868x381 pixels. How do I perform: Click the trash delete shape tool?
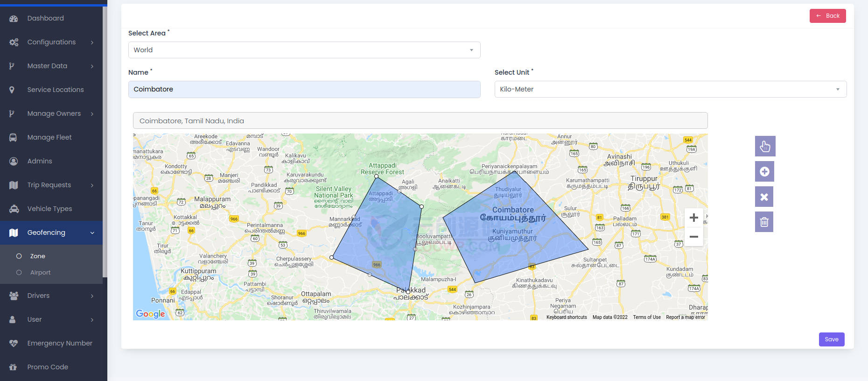click(x=764, y=222)
